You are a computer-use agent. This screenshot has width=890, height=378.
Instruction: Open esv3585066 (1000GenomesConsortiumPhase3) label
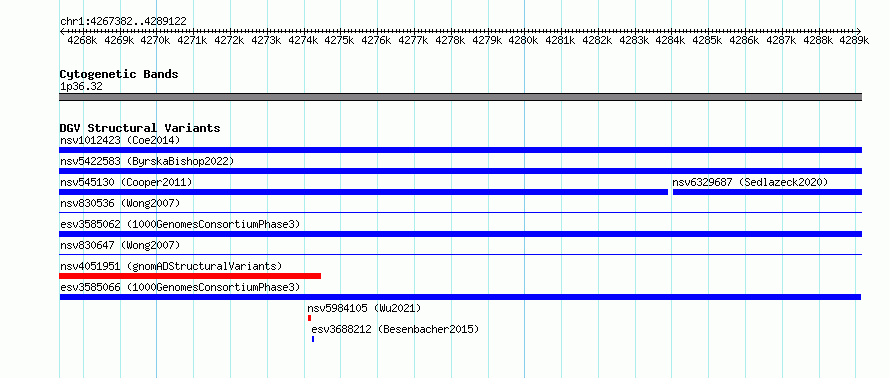click(180, 287)
